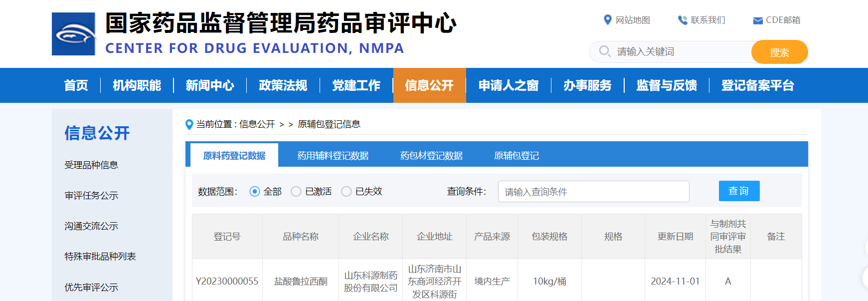The image size is (868, 301).
Task: Switch to 原辅包登记 tab
Action: click(x=517, y=155)
